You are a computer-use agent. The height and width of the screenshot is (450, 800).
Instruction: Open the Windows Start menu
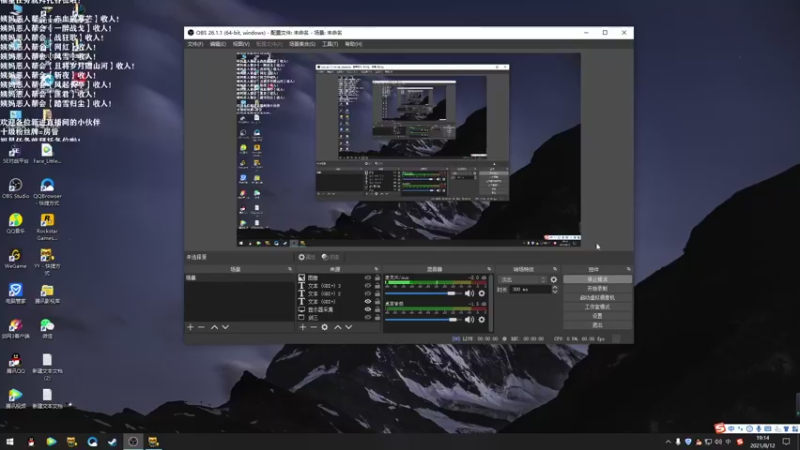[x=10, y=442]
